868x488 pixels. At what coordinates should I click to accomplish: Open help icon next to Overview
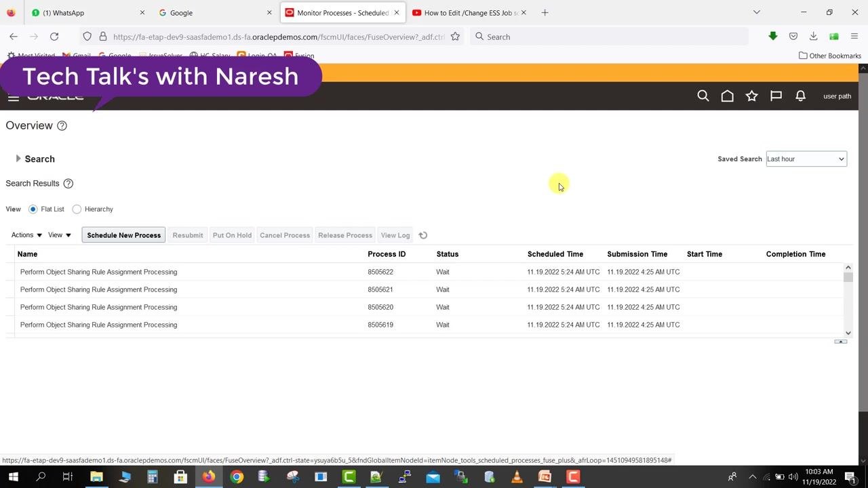(x=62, y=125)
